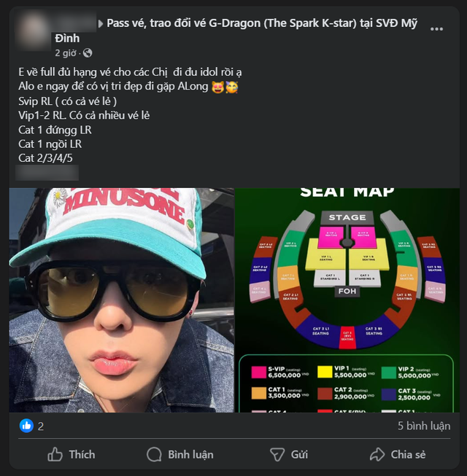Click the Chia sẻ button label

click(408, 454)
